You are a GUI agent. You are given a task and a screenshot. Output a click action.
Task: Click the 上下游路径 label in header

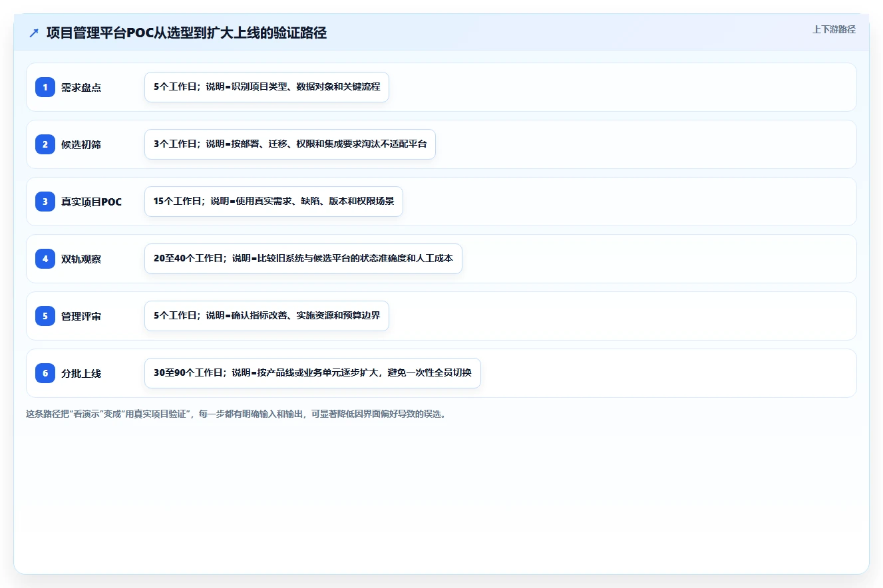834,29
